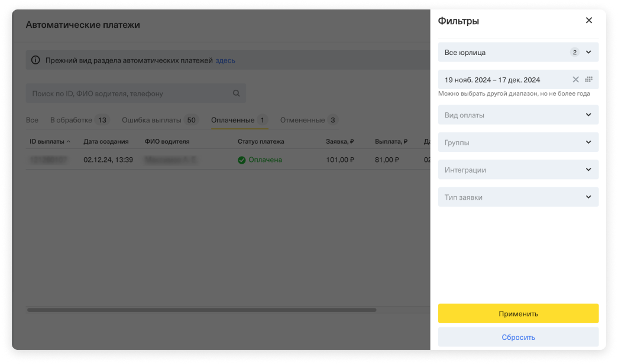Switch to the В обработке tab
The height and width of the screenshot is (364, 618).
click(x=71, y=120)
